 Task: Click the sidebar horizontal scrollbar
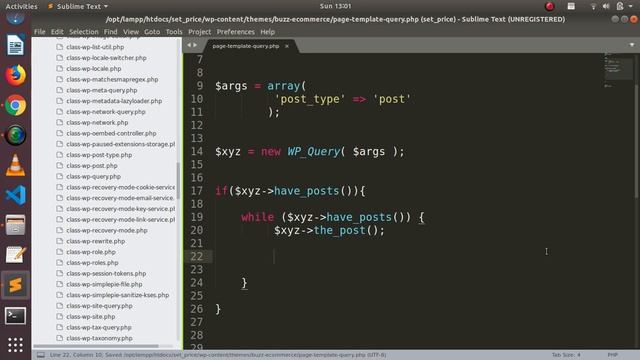point(96,347)
